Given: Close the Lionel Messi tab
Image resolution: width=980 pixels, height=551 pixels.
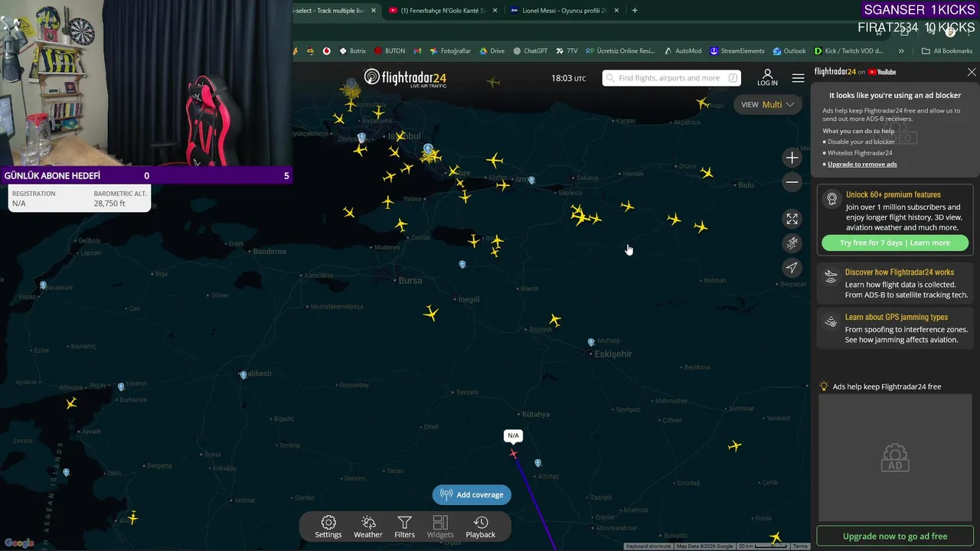Looking at the screenshot, I should (x=616, y=11).
